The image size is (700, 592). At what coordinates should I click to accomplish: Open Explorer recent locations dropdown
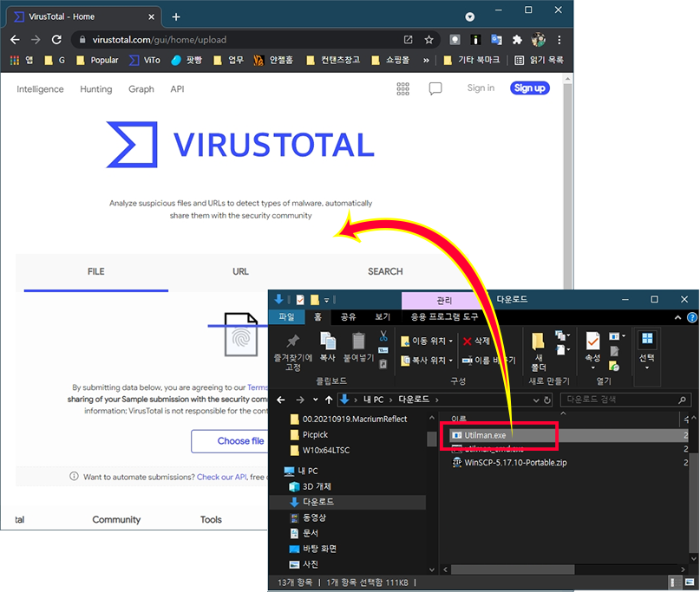[315, 400]
